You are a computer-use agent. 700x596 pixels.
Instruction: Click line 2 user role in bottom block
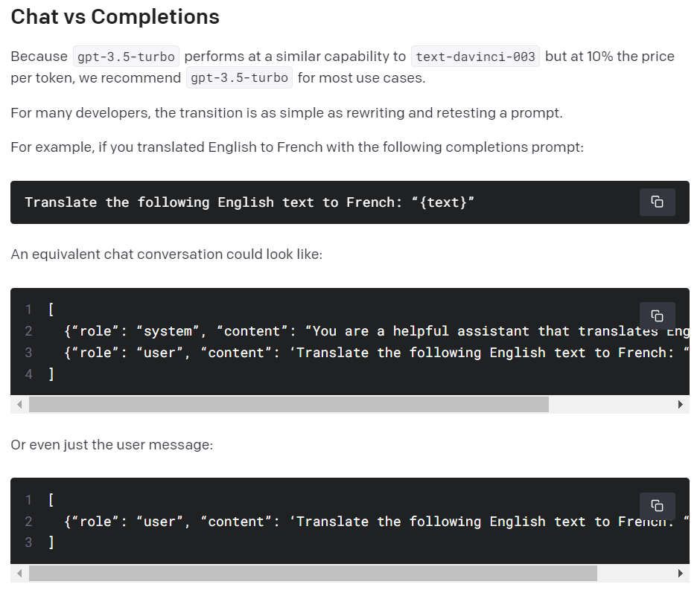click(x=376, y=522)
